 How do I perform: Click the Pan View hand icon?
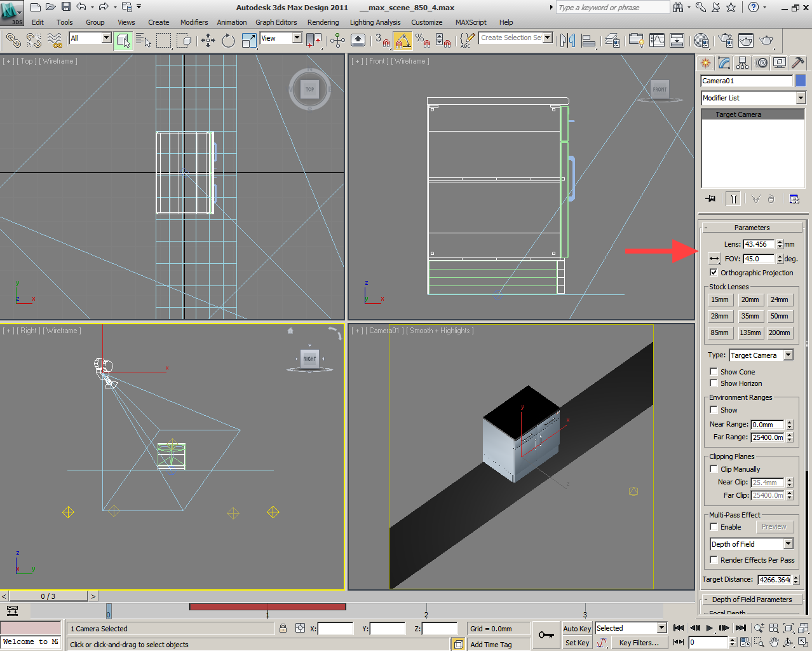pyautogui.click(x=773, y=642)
